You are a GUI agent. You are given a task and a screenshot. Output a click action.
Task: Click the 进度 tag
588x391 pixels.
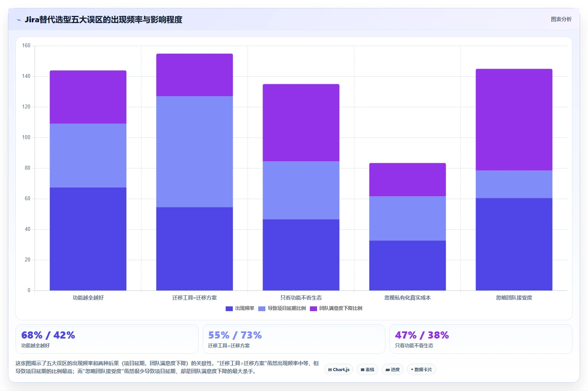393,370
